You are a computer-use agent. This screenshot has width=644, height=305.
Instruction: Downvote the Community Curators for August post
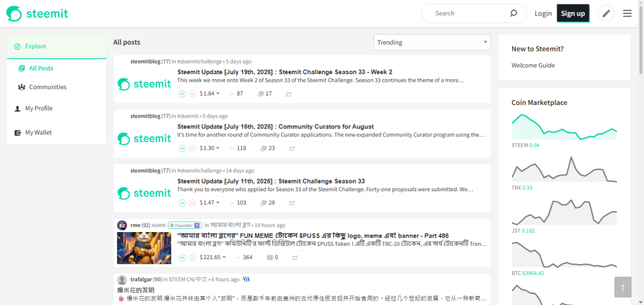[x=192, y=148]
